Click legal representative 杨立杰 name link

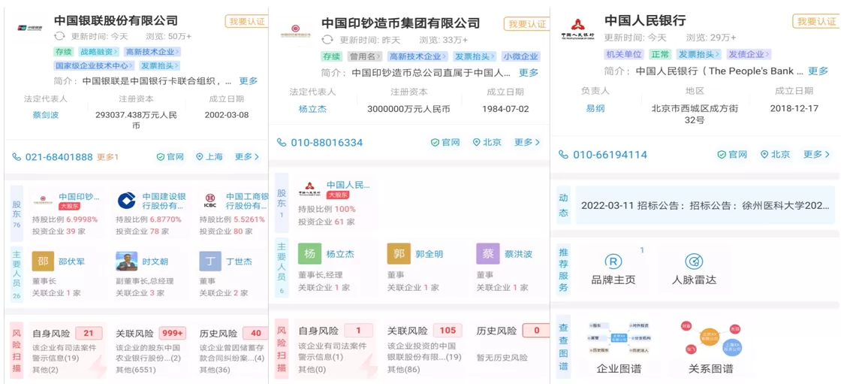click(312, 109)
